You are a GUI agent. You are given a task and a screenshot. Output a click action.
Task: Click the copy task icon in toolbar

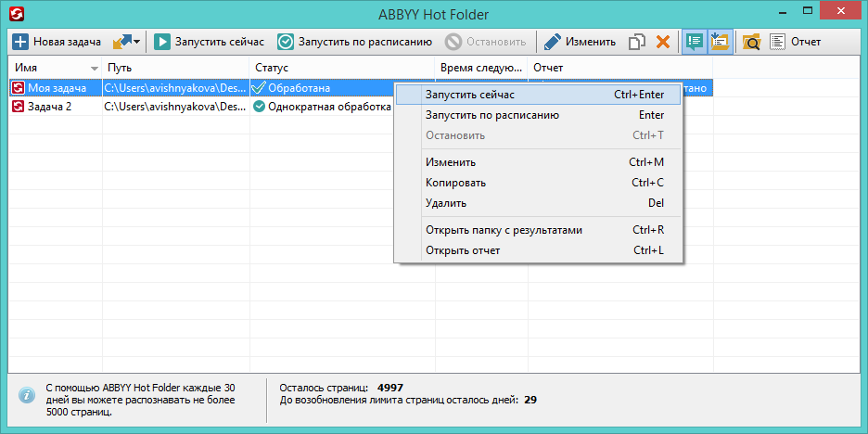pyautogui.click(x=638, y=42)
